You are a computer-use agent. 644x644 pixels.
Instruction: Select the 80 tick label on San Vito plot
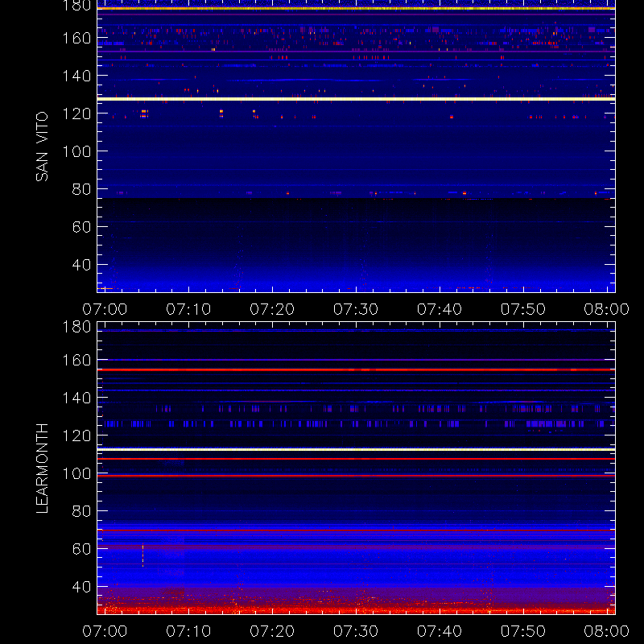[x=82, y=189]
